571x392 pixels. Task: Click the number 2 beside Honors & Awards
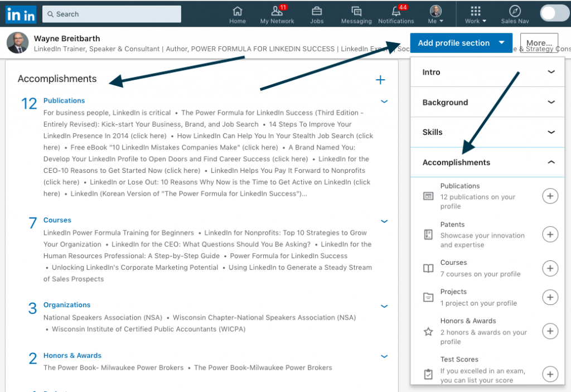click(x=33, y=359)
